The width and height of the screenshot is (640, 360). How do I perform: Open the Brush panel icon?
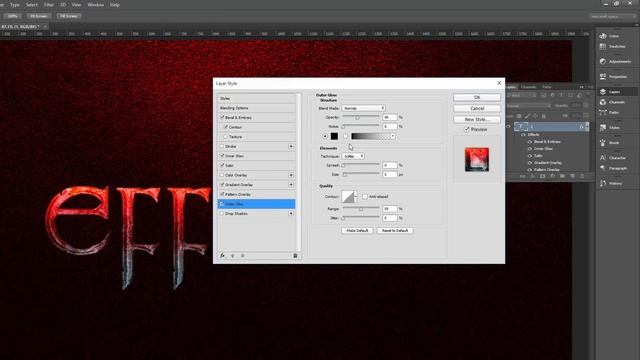pyautogui.click(x=603, y=142)
